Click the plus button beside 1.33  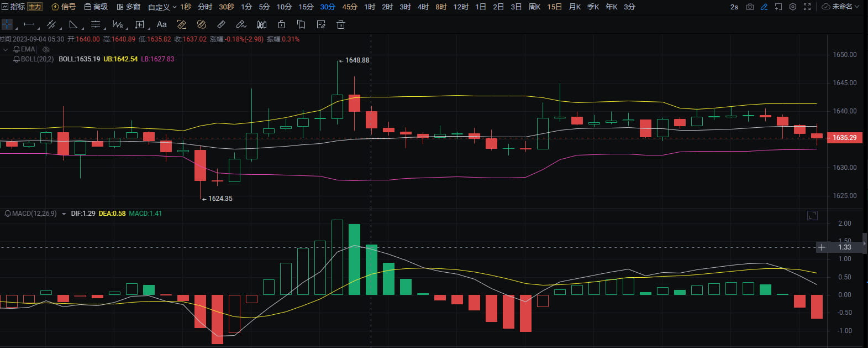[x=822, y=247]
